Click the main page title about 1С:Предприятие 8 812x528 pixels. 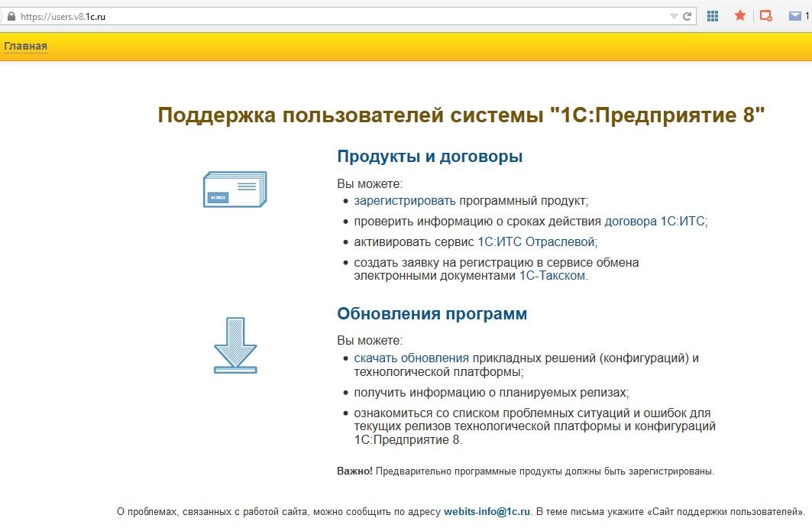tap(461, 115)
